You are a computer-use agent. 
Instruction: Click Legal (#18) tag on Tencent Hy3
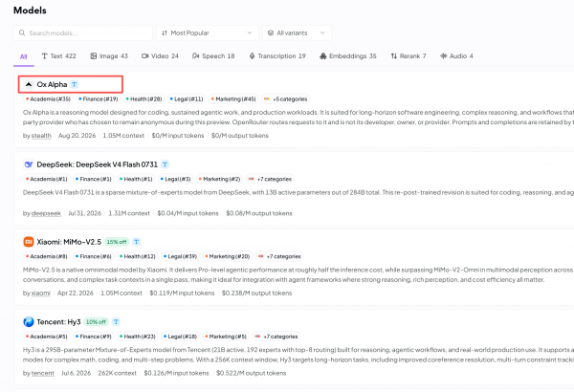pyautogui.click(x=180, y=337)
